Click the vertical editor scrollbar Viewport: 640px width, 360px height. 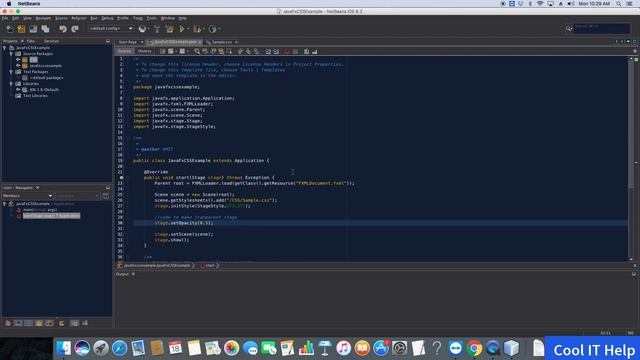tap(631, 158)
